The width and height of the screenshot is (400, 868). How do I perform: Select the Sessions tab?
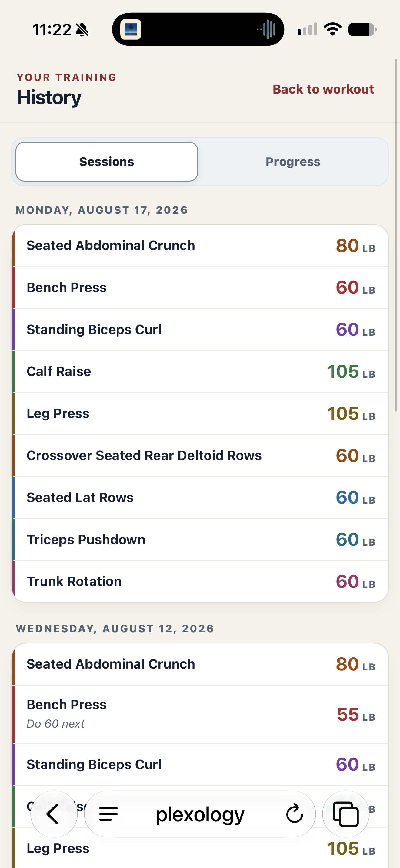click(x=107, y=162)
